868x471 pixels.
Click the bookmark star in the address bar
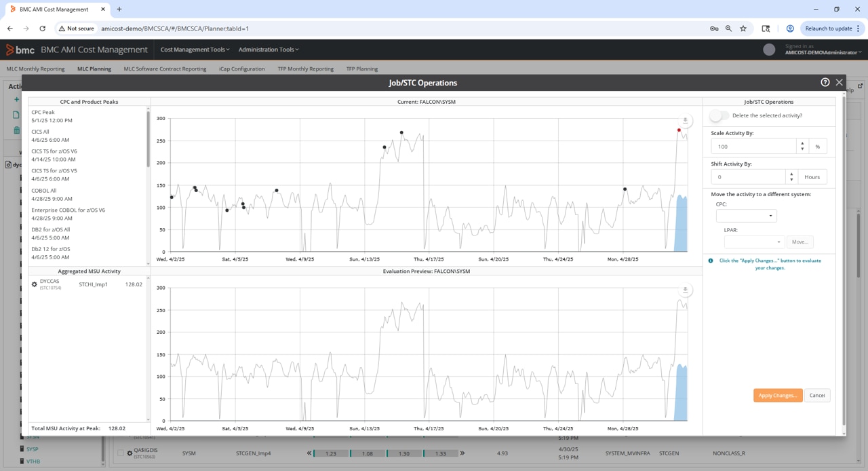tap(743, 29)
